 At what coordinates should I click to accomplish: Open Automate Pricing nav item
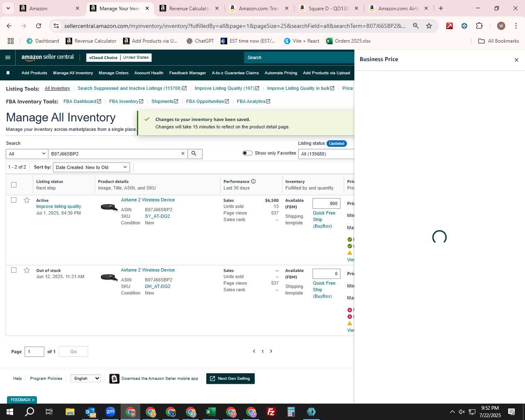281,73
